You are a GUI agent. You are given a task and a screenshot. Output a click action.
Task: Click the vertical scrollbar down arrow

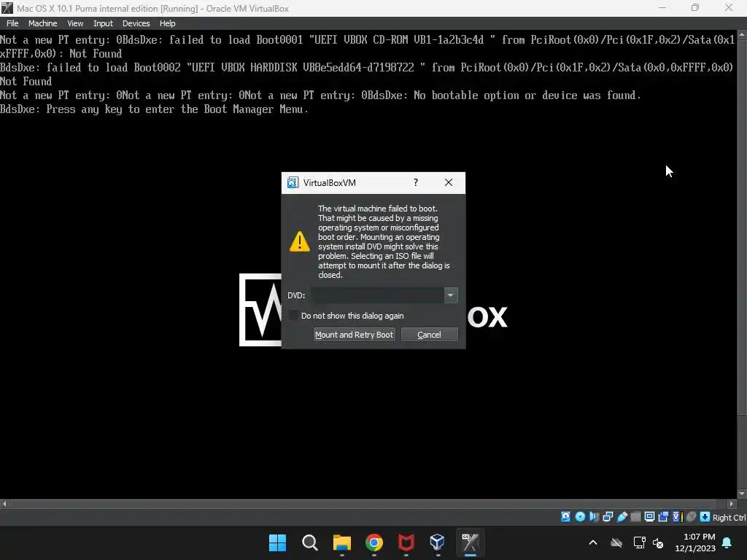pos(742,494)
